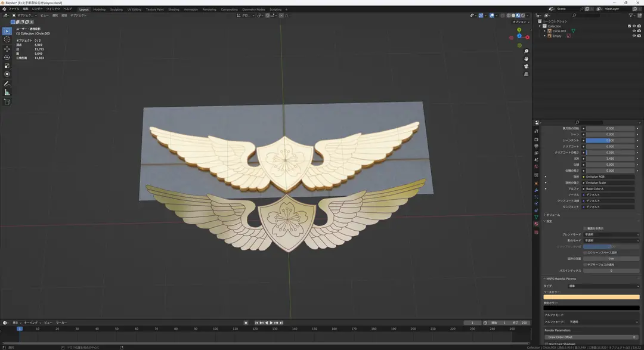
Task: Click the timeline play button
Action: pos(271,323)
